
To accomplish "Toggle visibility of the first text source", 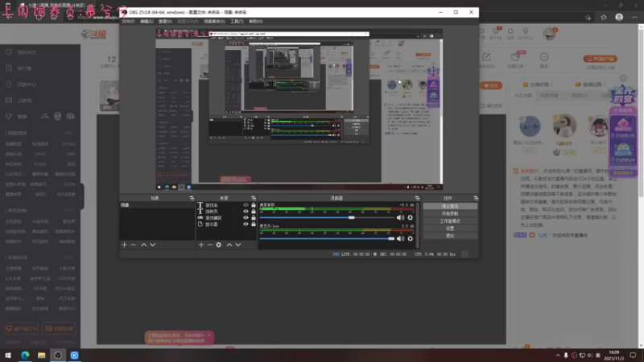I will tap(246, 205).
